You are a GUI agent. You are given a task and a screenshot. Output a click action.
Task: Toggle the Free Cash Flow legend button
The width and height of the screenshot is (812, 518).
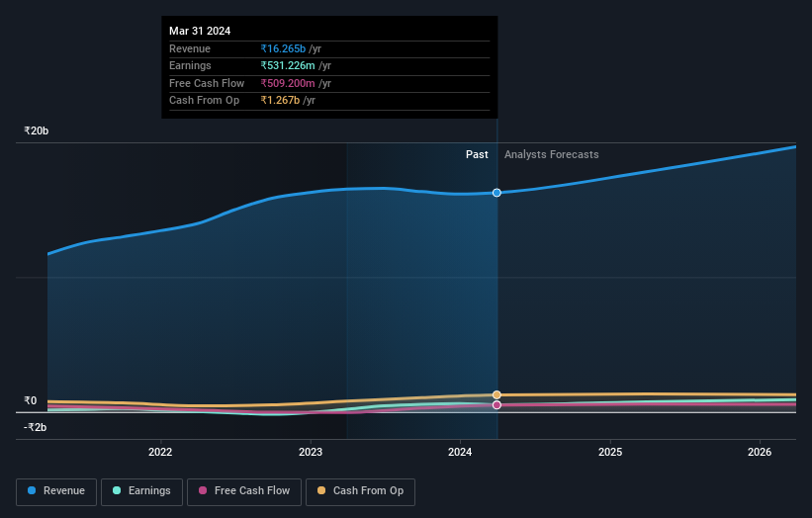[x=244, y=491]
